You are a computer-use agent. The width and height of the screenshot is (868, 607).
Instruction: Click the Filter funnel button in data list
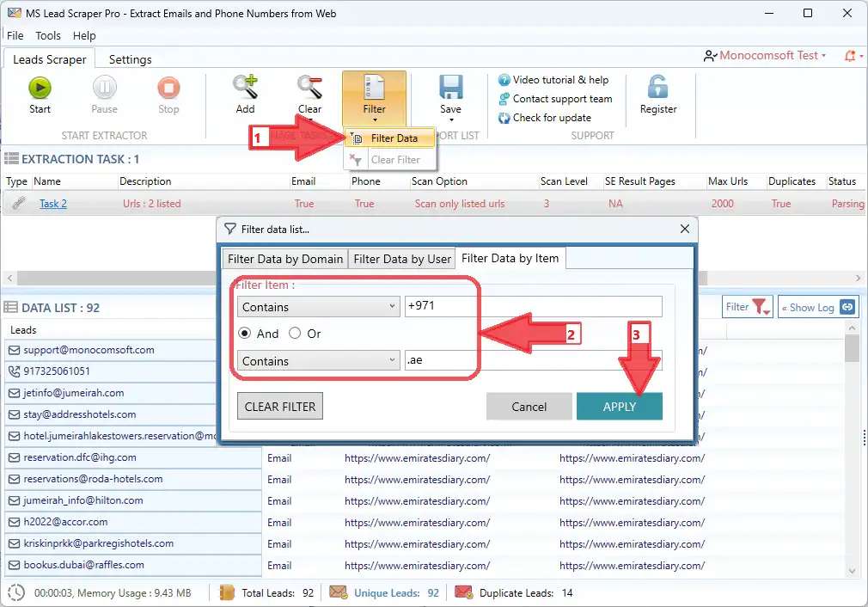pyautogui.click(x=748, y=308)
